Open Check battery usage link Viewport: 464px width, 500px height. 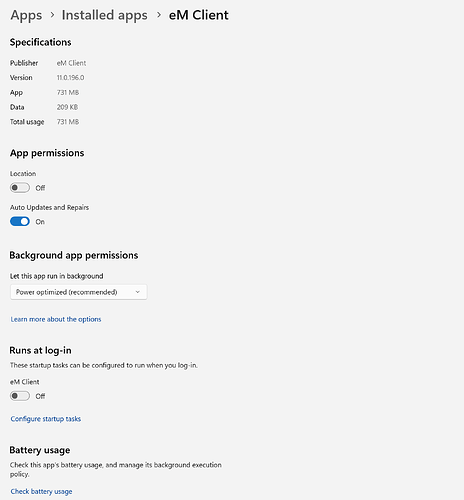41,491
